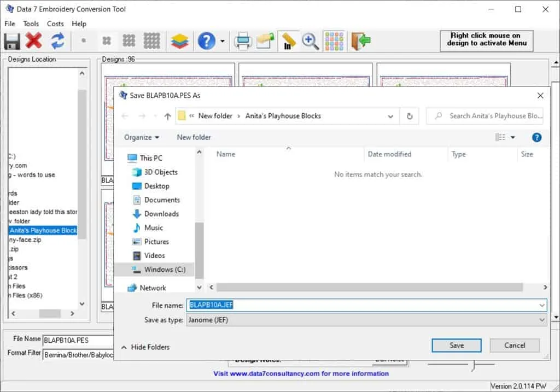Image resolution: width=560 pixels, height=392 pixels.
Task: Click the slider at the window's bottom right
Action: [473, 365]
